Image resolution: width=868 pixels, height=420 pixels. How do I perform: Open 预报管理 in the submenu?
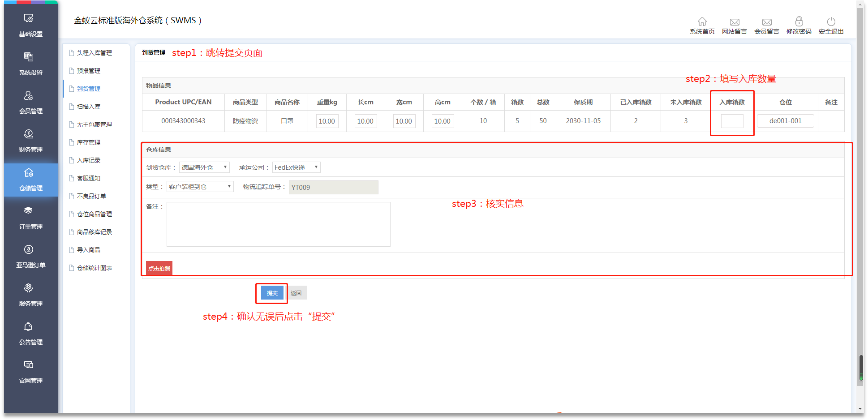(x=89, y=71)
